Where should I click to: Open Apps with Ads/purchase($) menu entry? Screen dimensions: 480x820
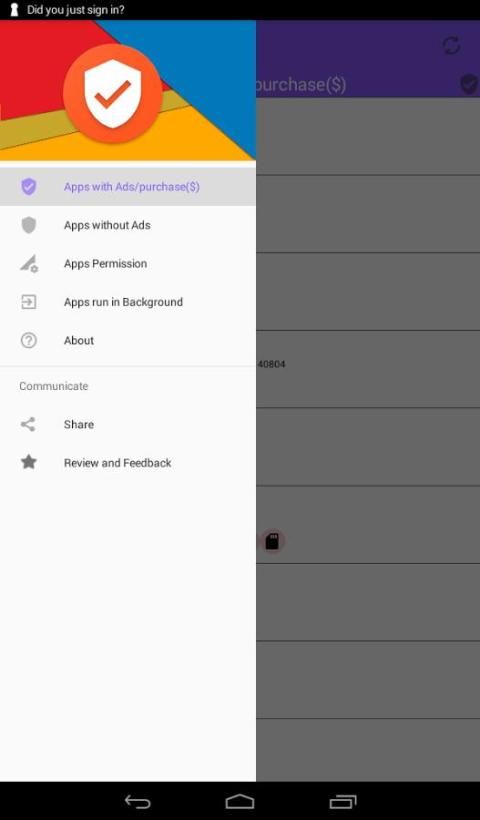click(x=128, y=187)
